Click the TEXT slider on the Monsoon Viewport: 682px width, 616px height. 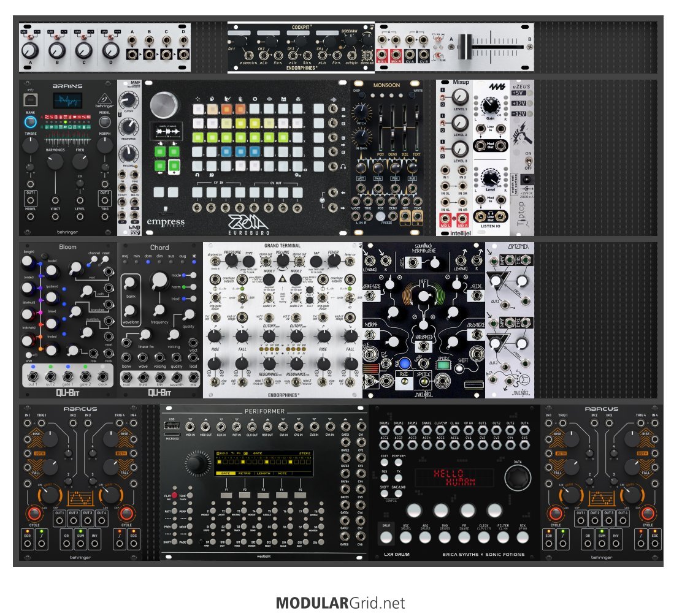tap(416, 126)
